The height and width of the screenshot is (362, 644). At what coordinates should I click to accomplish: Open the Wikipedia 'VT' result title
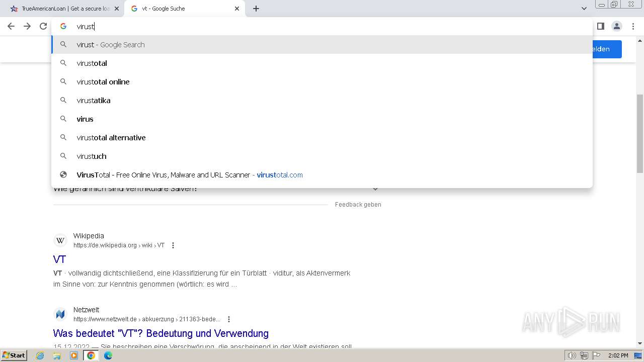(x=59, y=259)
